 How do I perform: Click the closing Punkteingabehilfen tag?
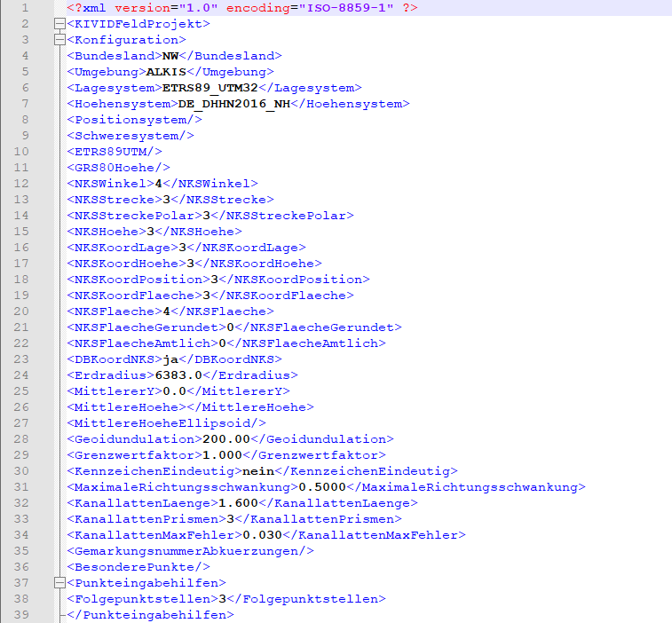[146, 615]
